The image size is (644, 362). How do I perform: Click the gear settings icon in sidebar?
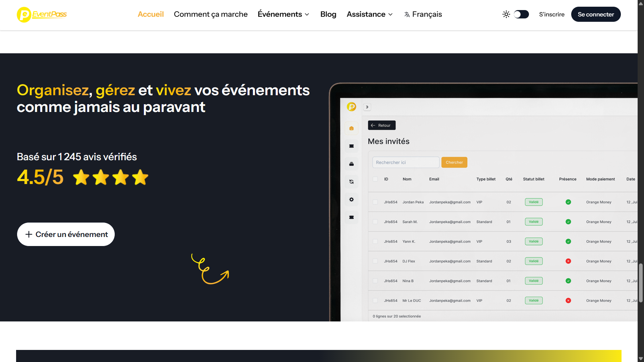(352, 199)
